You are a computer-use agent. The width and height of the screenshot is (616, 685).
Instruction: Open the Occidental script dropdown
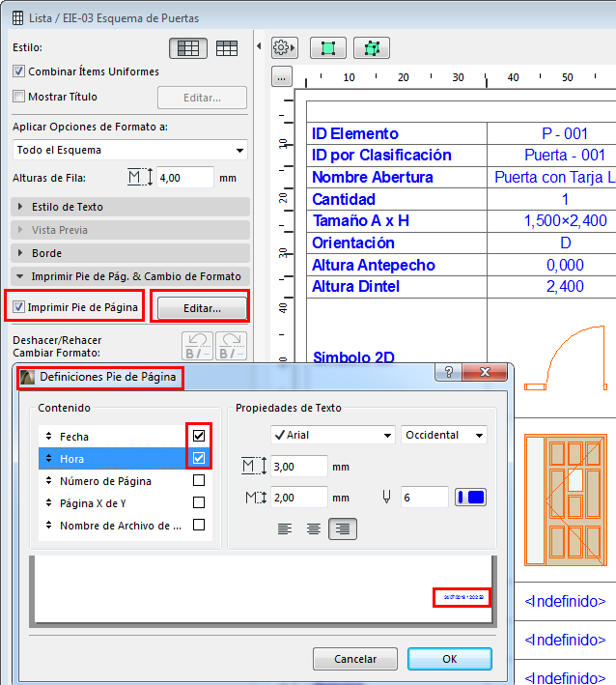pos(444,435)
